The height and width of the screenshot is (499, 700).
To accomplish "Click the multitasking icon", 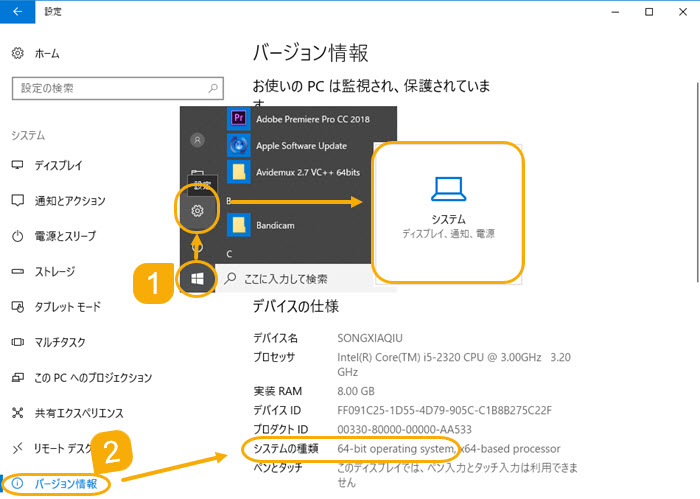I will pos(17,342).
